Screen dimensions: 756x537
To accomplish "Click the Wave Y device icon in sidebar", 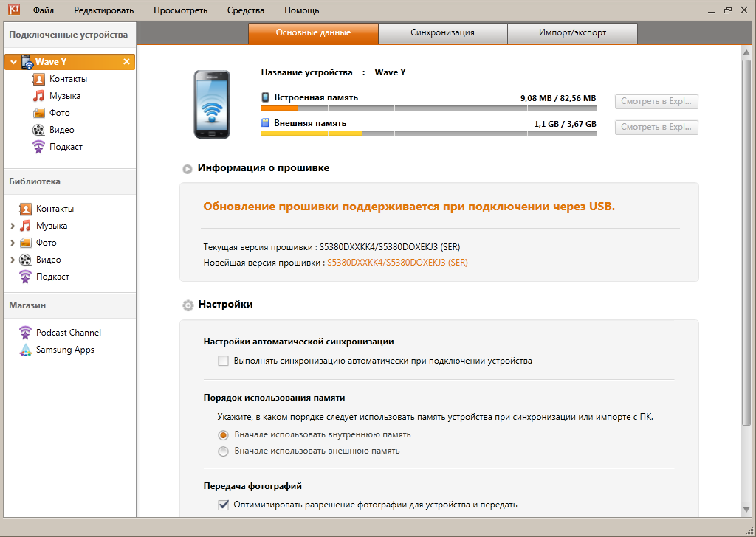I will coord(27,62).
